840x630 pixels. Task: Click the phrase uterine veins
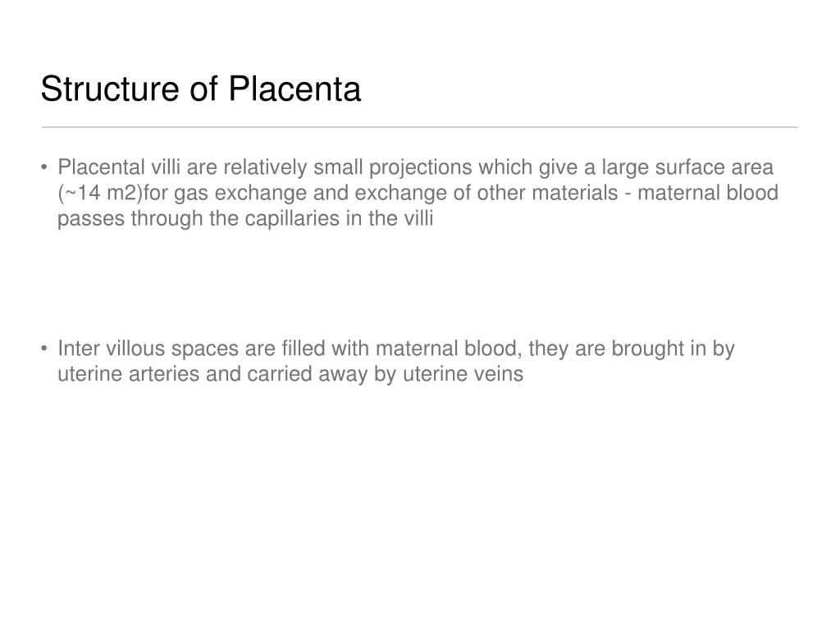(x=463, y=374)
